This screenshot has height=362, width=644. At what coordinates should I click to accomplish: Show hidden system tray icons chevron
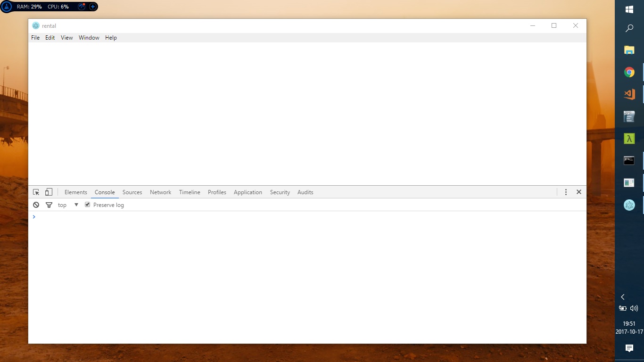coord(623,297)
